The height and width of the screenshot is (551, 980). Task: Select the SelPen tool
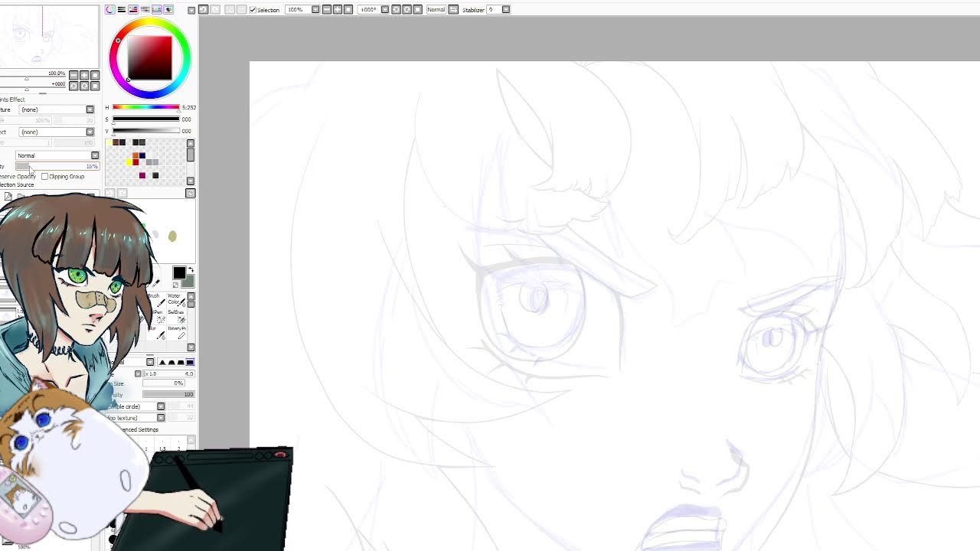click(157, 318)
